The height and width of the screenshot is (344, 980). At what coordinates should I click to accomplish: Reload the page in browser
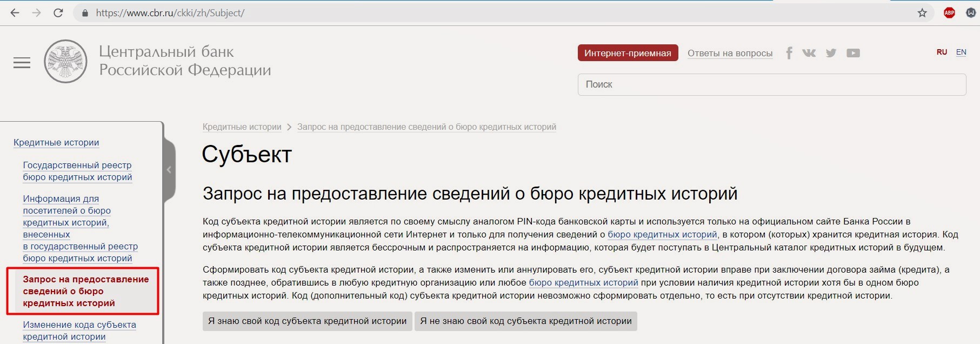[x=58, y=13]
